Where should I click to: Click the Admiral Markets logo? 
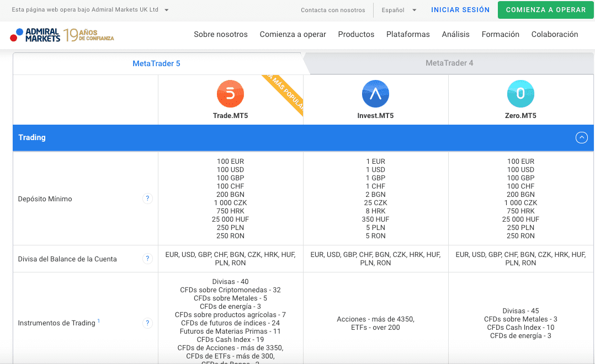coord(35,35)
